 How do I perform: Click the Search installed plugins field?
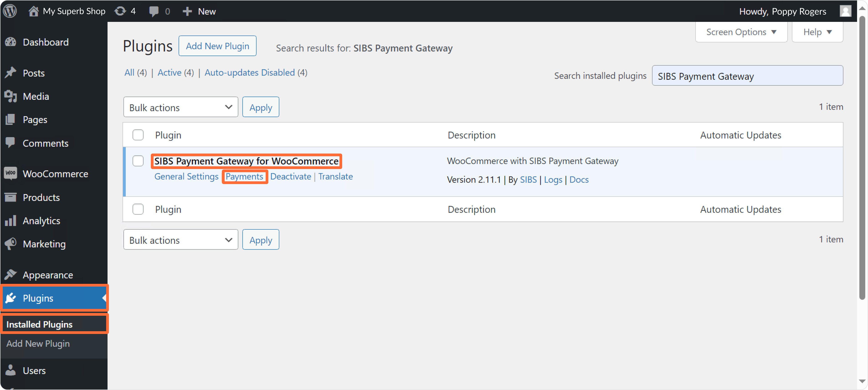click(747, 76)
